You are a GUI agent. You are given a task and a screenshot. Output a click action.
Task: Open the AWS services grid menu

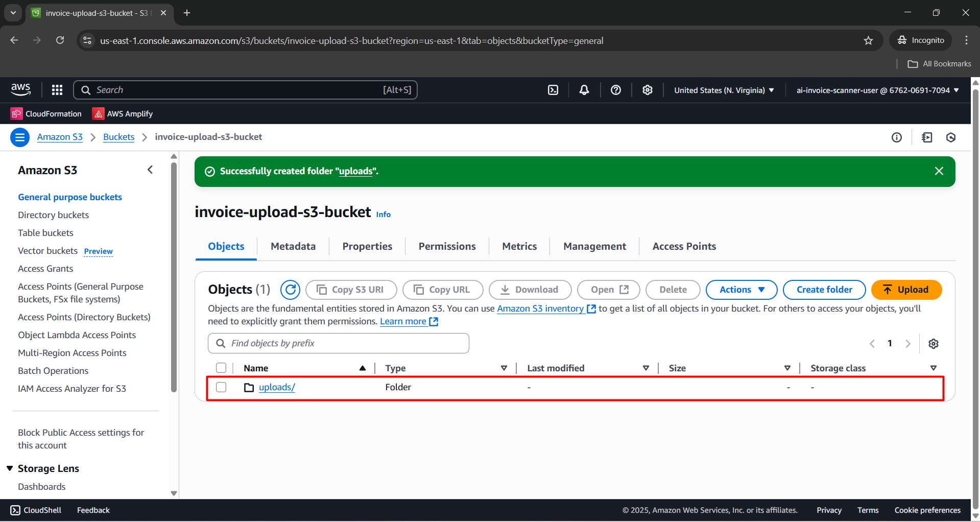(57, 90)
